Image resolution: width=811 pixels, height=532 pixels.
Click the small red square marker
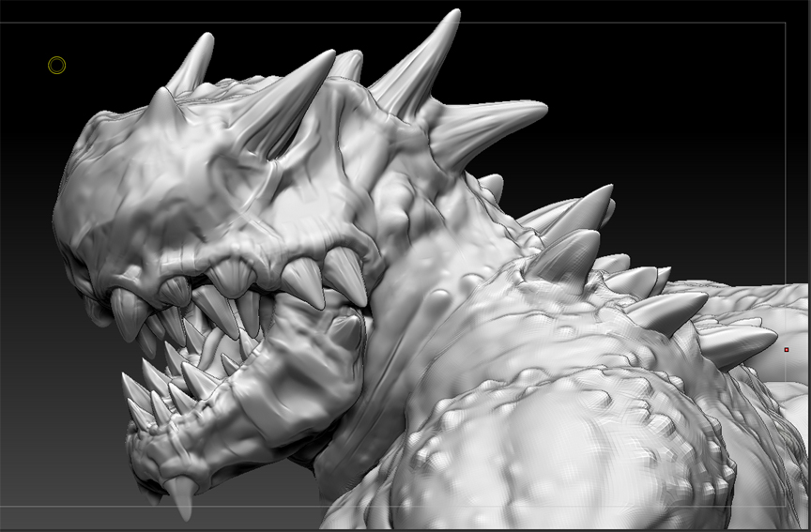pos(787,350)
